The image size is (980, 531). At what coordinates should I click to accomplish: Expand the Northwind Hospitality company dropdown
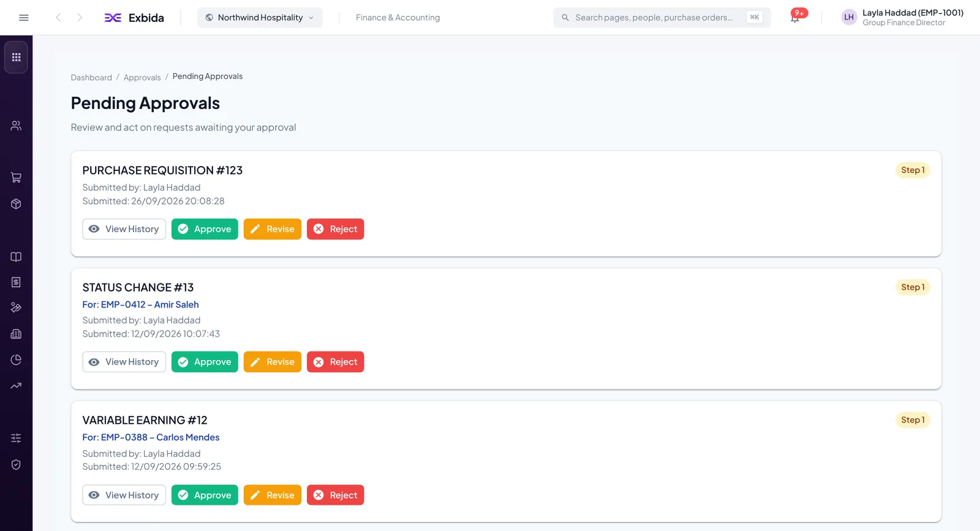260,18
